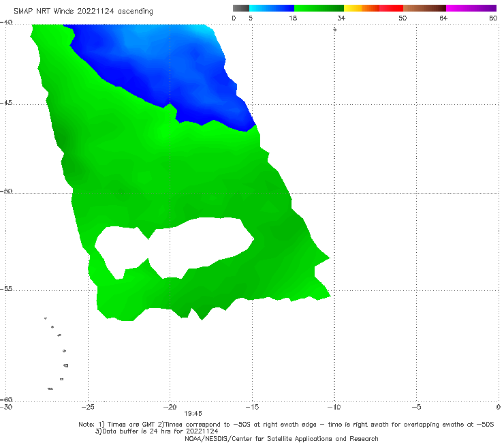Select the yellow-orange segment of the color bar
Screen dimensions: 504x443
[x=362, y=8]
